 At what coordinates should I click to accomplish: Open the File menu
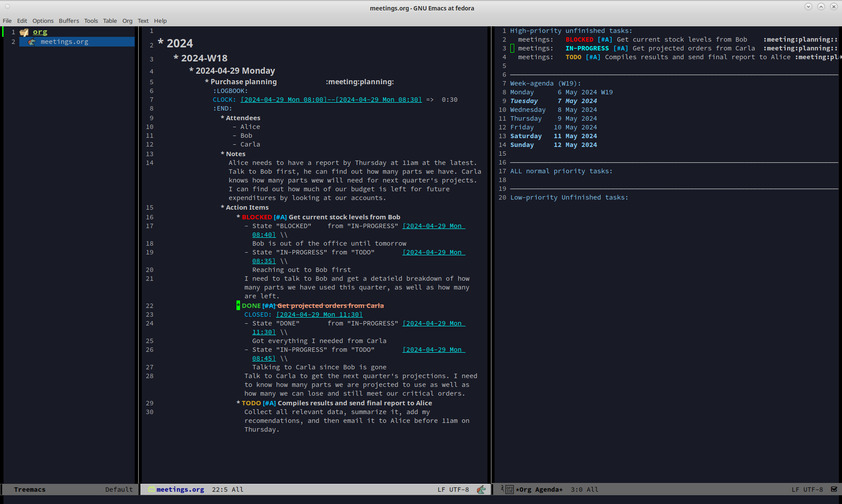pyautogui.click(x=7, y=21)
